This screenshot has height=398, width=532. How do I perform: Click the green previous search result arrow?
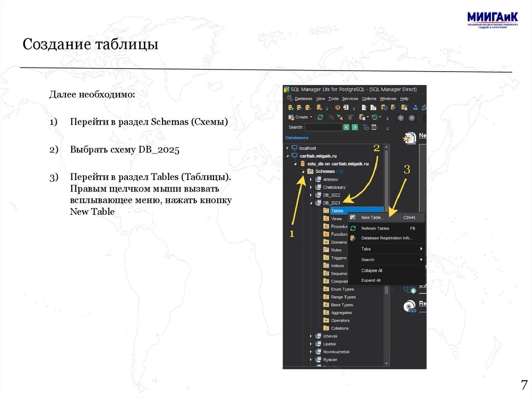pos(346,127)
